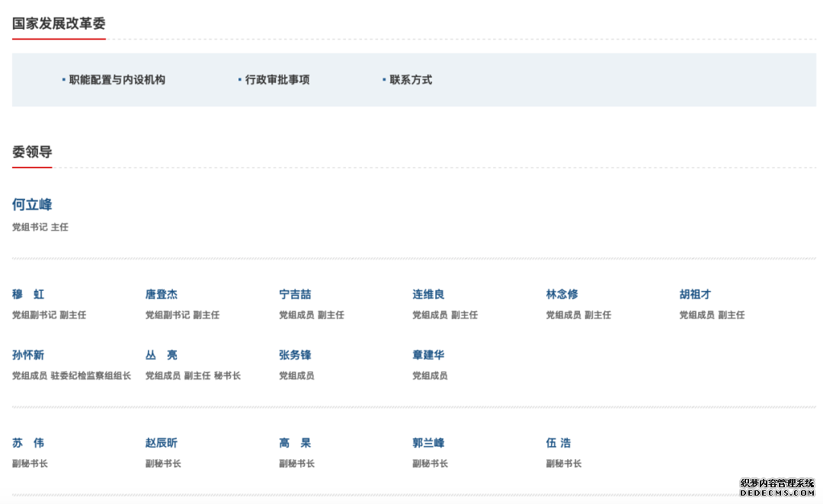
Task: Open profile of 丛亮
Action: tap(162, 355)
